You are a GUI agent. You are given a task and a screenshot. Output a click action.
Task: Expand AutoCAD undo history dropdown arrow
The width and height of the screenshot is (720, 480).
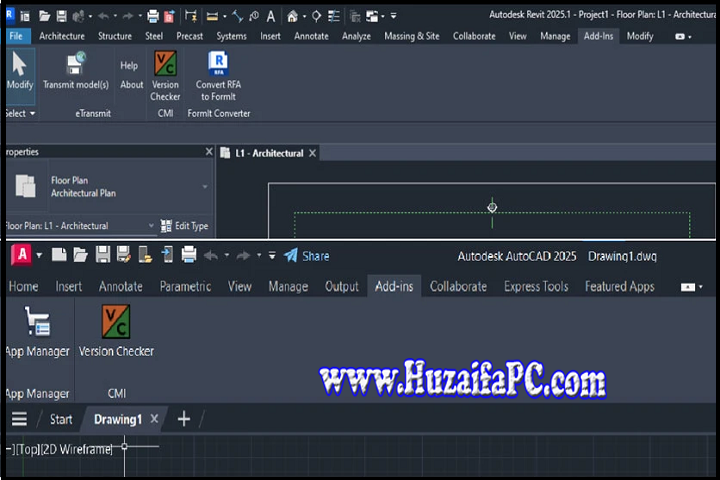click(226, 255)
